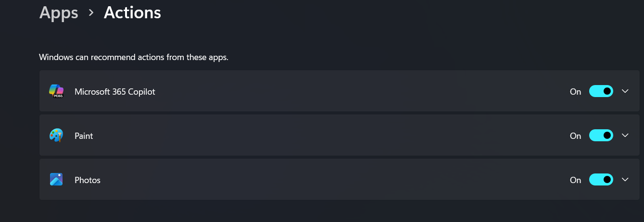The image size is (644, 222).
Task: Expand the Microsoft 365 Copilot row chevron
Action: click(625, 91)
